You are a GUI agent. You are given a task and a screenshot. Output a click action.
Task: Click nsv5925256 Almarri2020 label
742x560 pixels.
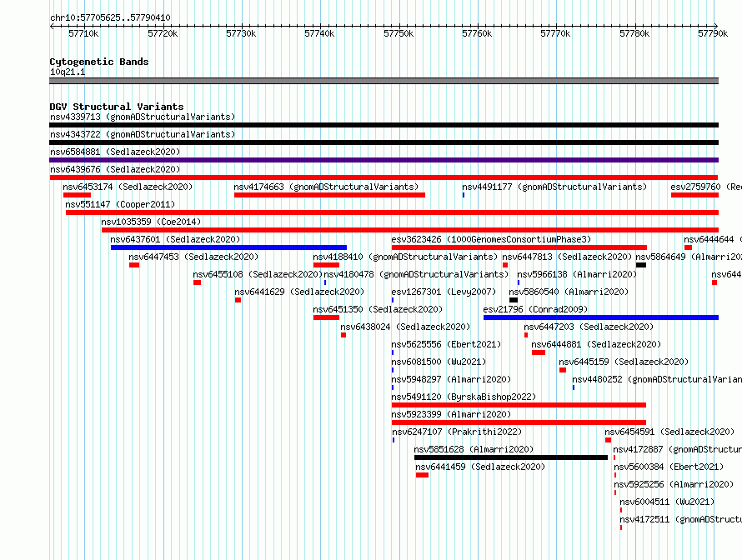(674, 484)
